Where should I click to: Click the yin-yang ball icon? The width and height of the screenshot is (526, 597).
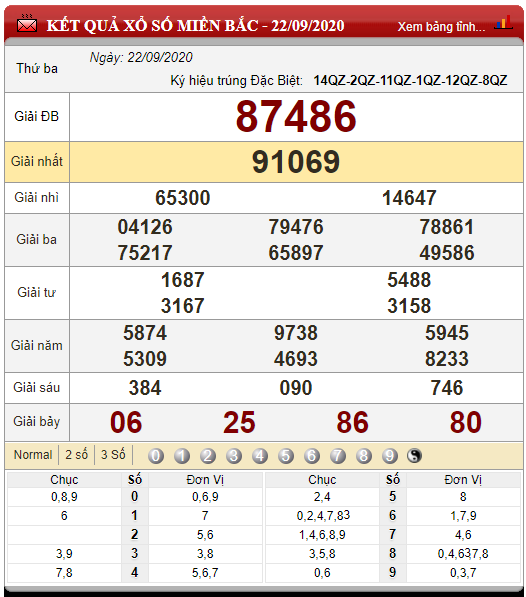[x=414, y=456]
